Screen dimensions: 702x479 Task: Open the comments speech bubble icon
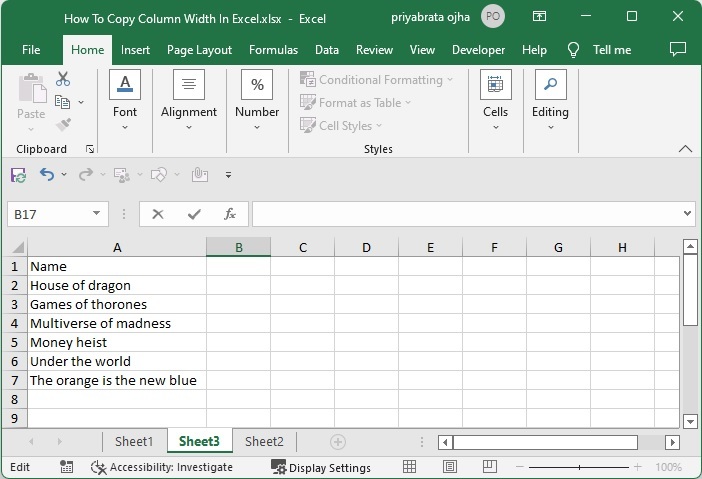coord(677,49)
